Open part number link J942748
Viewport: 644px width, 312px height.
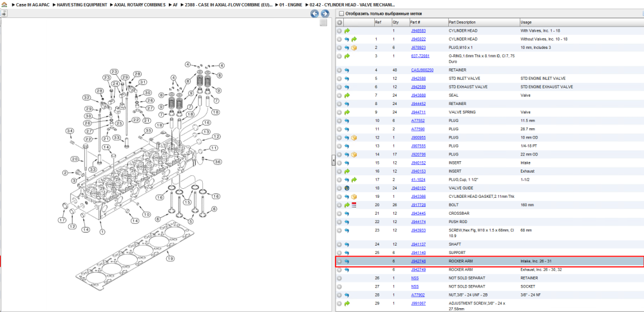pos(418,262)
